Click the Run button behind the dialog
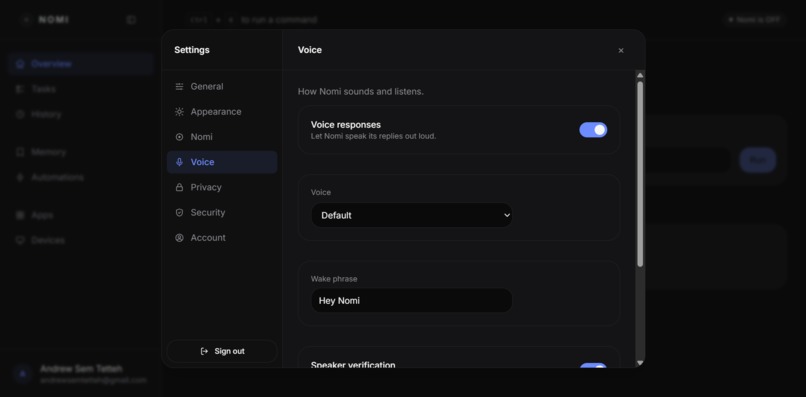 pyautogui.click(x=758, y=160)
